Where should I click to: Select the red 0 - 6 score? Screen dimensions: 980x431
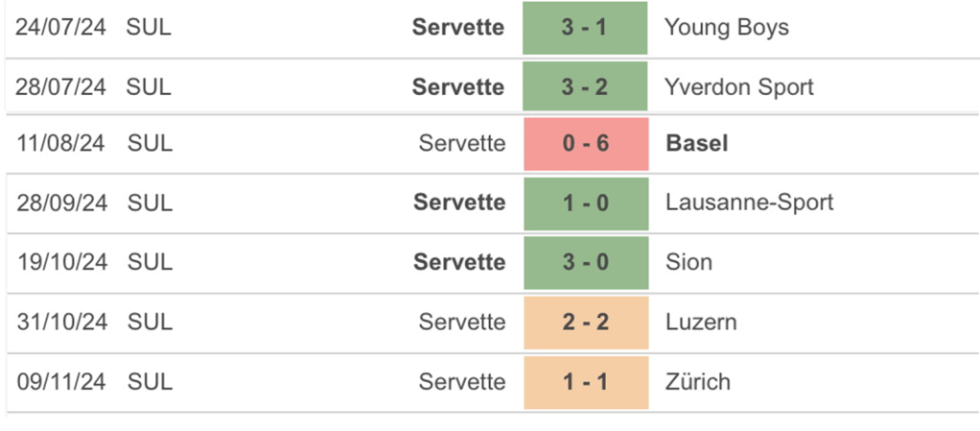pyautogui.click(x=585, y=144)
